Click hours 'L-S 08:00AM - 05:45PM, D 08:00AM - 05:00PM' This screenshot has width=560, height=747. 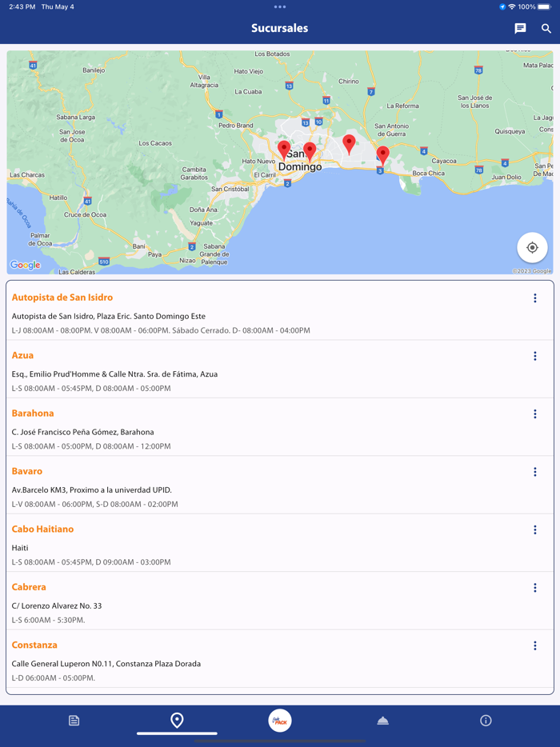pyautogui.click(x=91, y=388)
